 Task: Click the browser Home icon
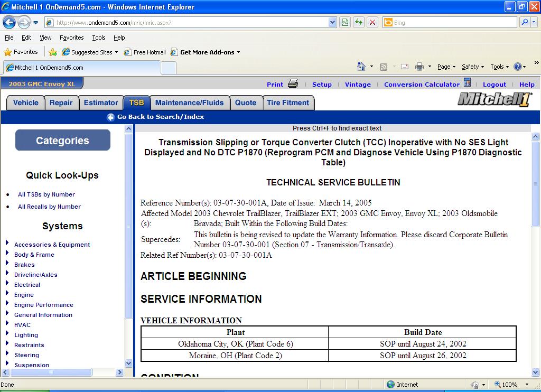pos(361,67)
